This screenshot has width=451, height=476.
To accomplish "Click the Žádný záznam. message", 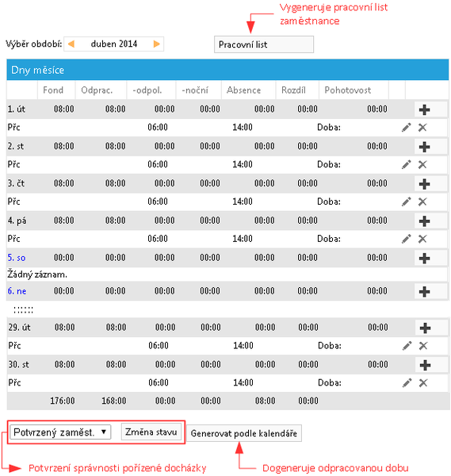I will tap(37, 274).
